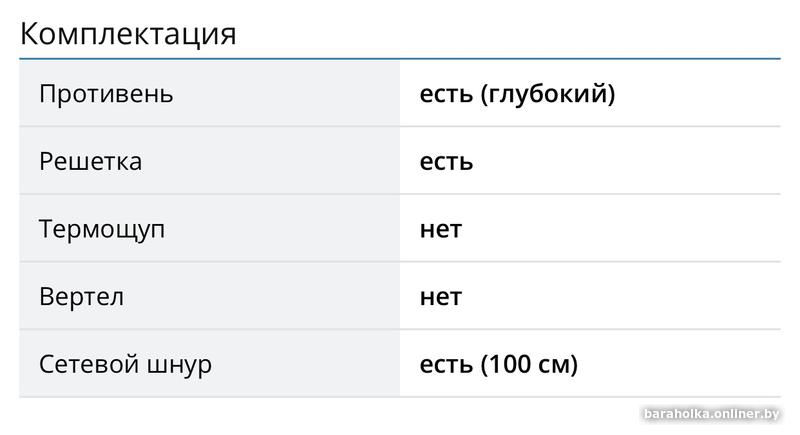Viewport: 800px width, 435px height.
Task: Click 'нет' value beside Термощуп
Action: click(x=440, y=229)
